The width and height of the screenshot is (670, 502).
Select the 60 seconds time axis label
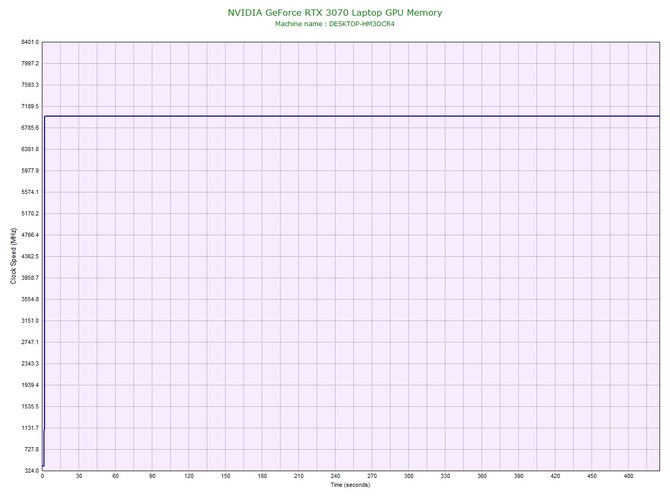point(115,476)
